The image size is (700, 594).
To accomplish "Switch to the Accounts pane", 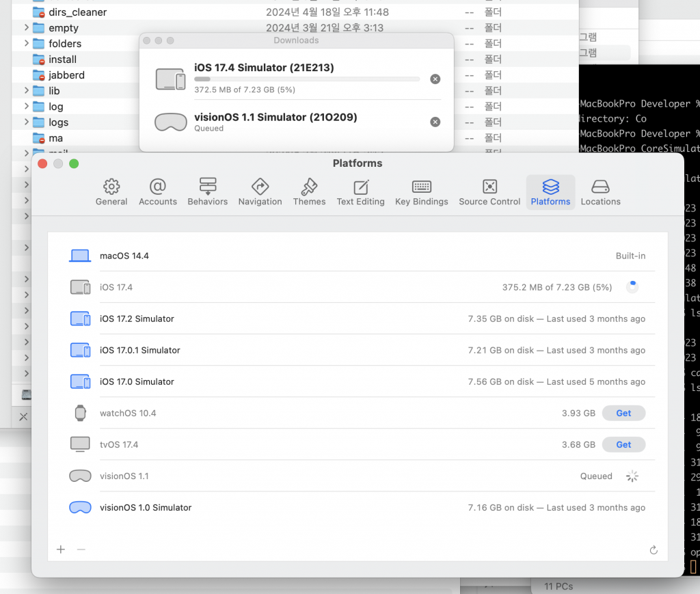I will pos(158,192).
